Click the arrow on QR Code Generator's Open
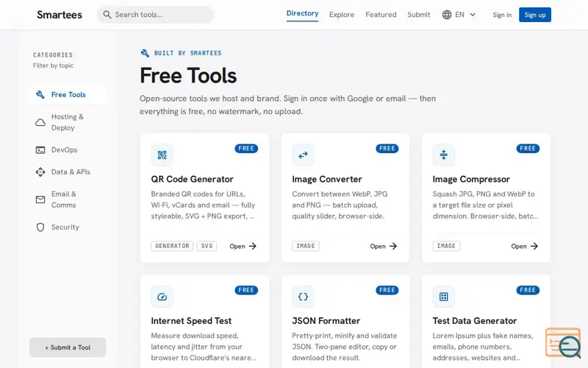The image size is (588, 368). click(x=253, y=246)
